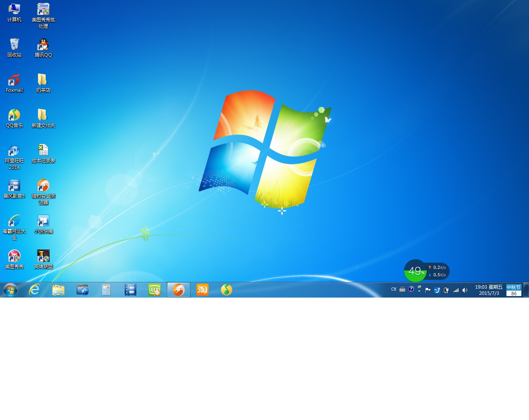Open the blue film-strip player taskbar icon
This screenshot has width=529, height=420.
pyautogui.click(x=131, y=290)
